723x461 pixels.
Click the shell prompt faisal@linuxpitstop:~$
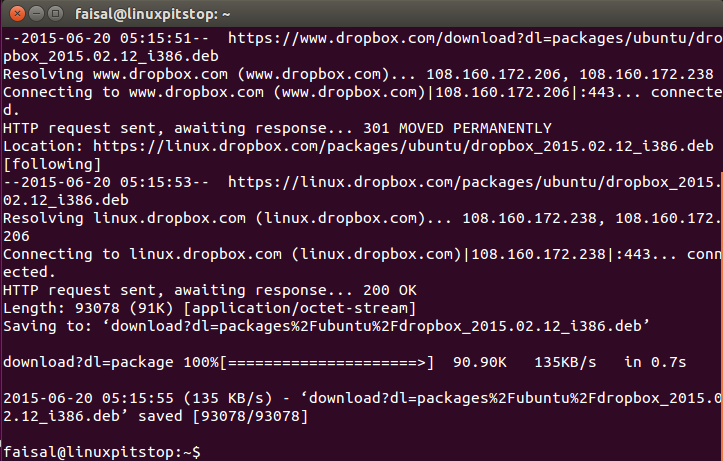click(102, 452)
